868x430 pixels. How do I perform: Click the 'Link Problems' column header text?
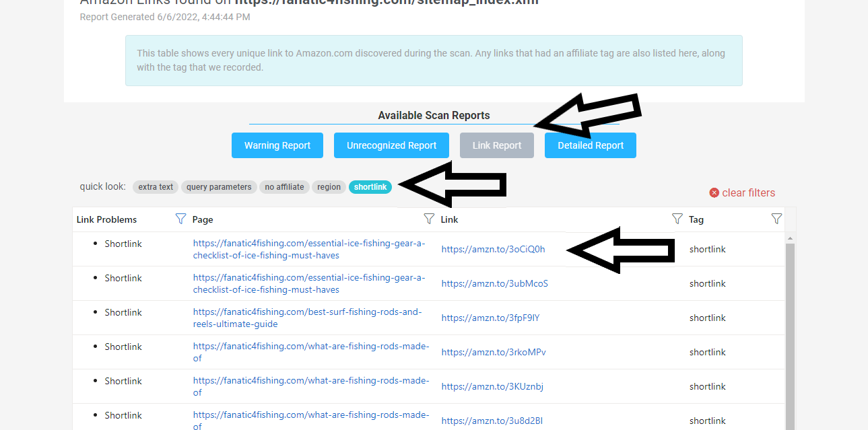click(x=106, y=219)
